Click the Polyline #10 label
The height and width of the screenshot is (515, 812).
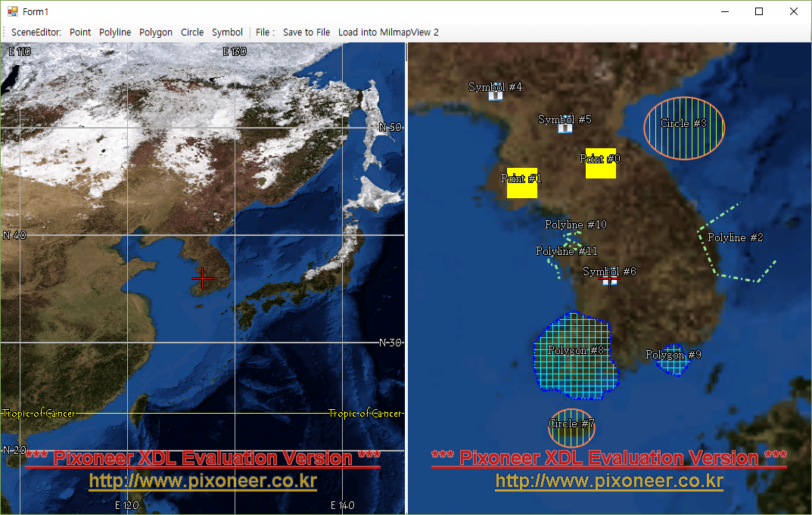click(575, 225)
